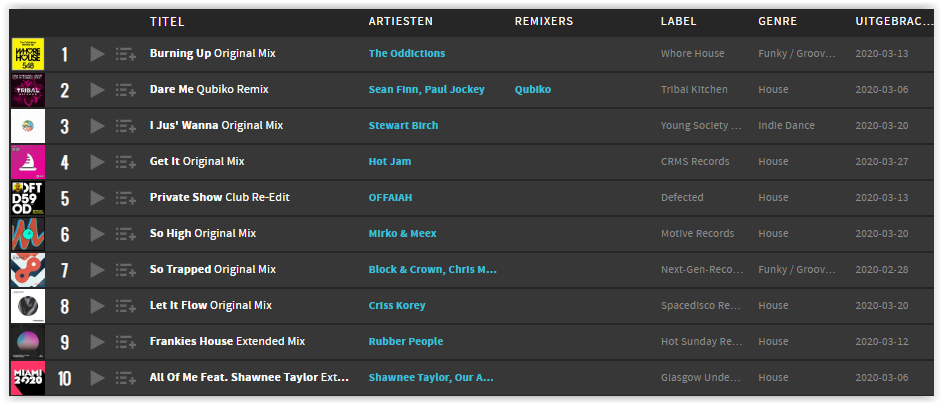Open the Burning Up track title
Image resolution: width=942 pixels, height=404 pixels.
click(180, 54)
